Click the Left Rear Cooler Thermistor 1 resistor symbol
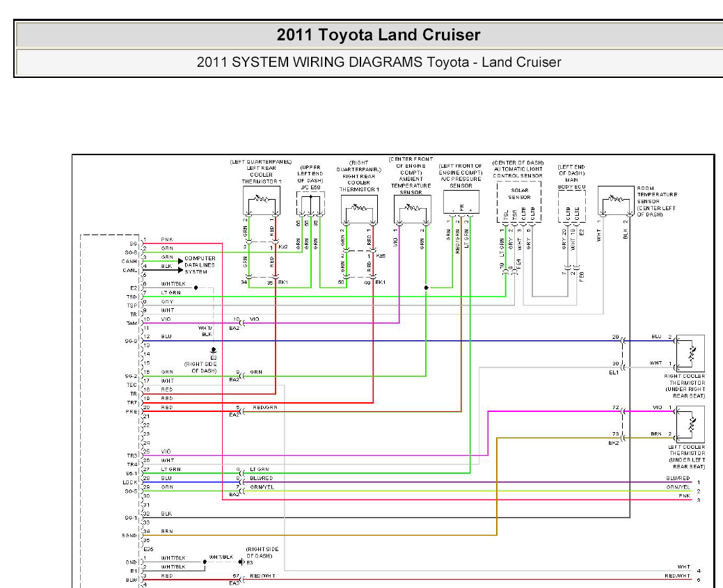This screenshot has width=723, height=588. tap(261, 200)
